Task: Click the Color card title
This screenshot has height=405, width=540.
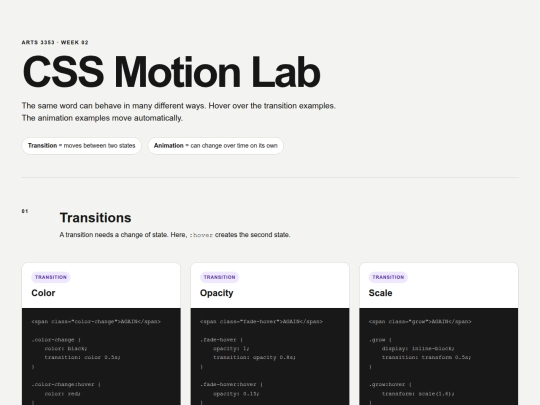Action: point(43,293)
